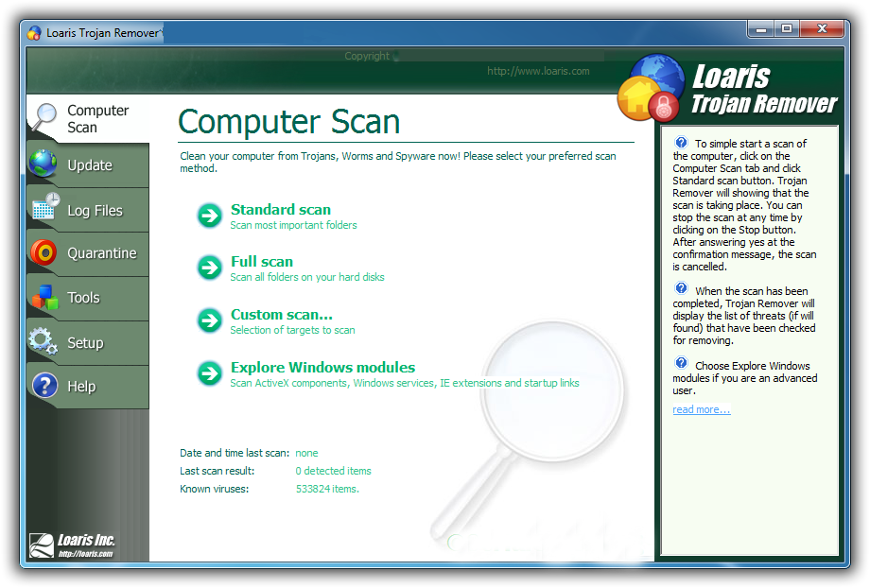Click the red target icon for Quarantine

[x=43, y=252]
